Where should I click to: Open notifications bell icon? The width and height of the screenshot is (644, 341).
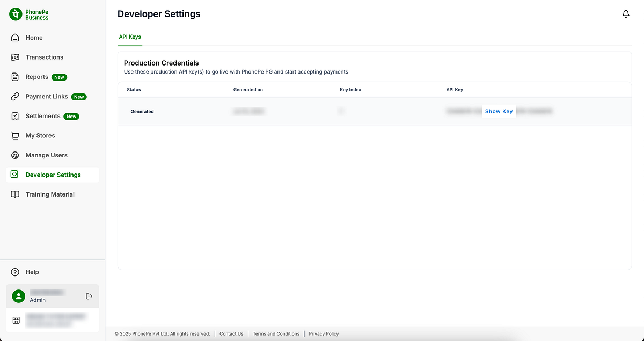[626, 14]
